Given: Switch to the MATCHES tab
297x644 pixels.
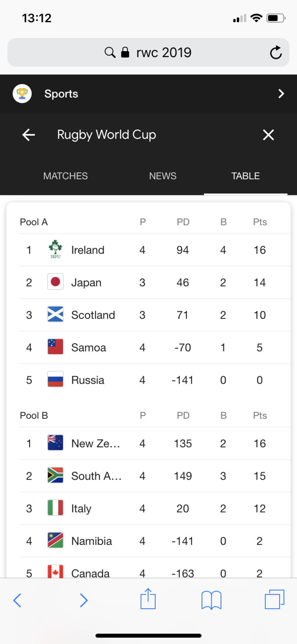Looking at the screenshot, I should tap(66, 176).
